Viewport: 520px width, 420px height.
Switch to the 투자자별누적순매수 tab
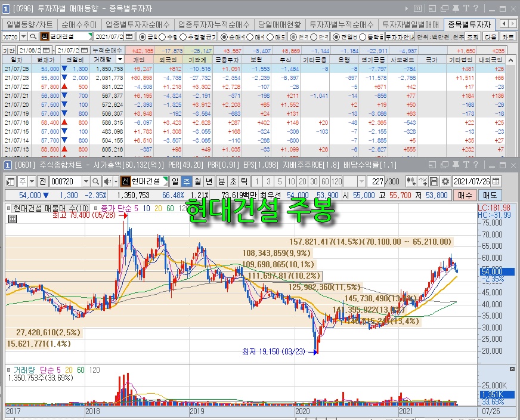click(x=341, y=24)
